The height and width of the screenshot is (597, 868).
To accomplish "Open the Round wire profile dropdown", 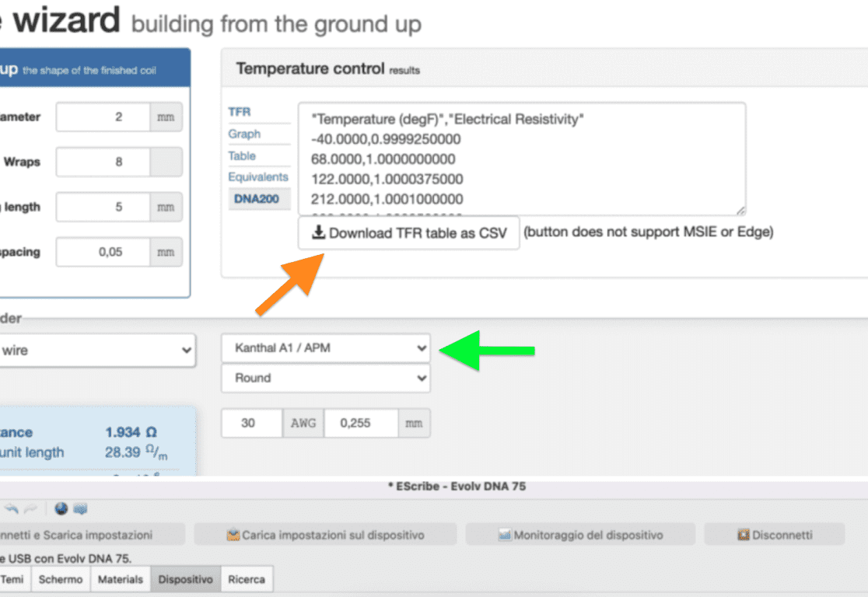I will [325, 378].
